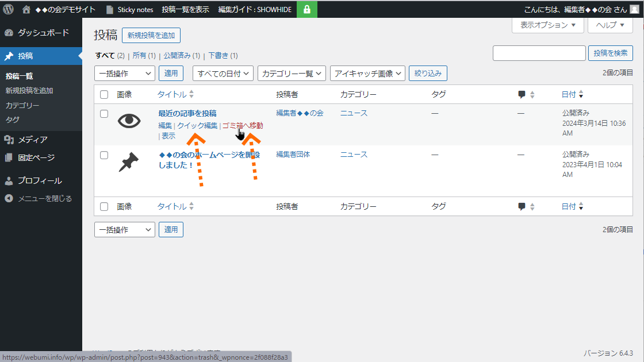The image size is (644, 362).
Task: Select all posts with header checkbox
Action: pyautogui.click(x=104, y=94)
